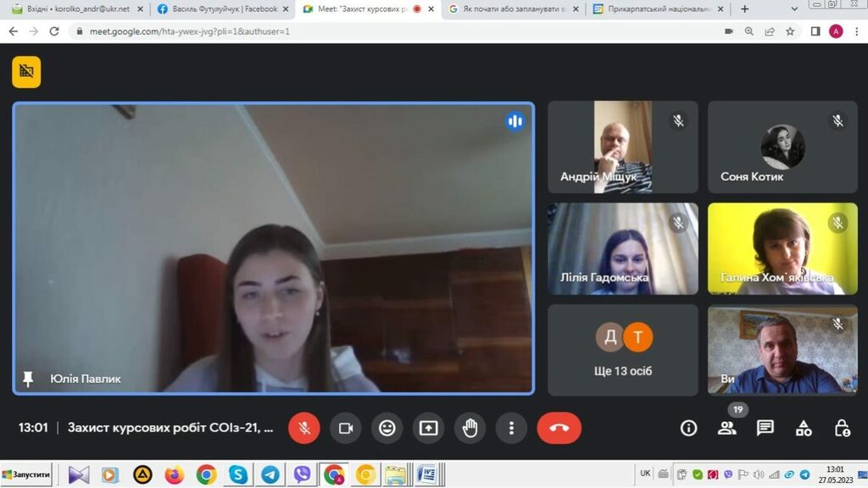Open the 'Ще 13 осіб' participants tile
This screenshot has width=868, height=488.
pyautogui.click(x=623, y=350)
